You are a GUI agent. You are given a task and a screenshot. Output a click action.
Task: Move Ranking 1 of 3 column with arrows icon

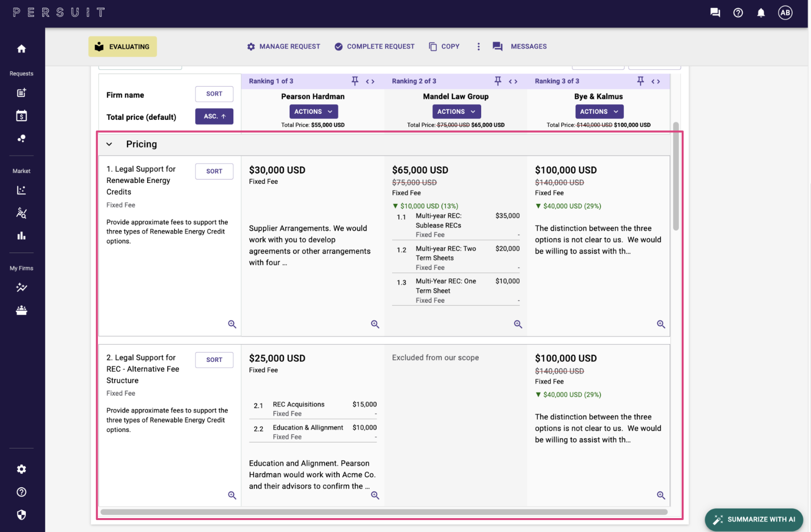pos(370,82)
